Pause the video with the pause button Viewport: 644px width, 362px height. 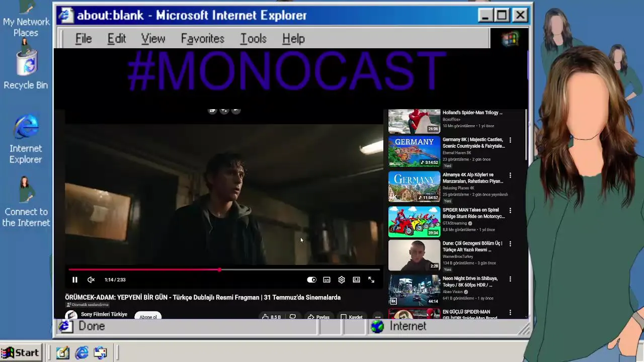(x=74, y=280)
